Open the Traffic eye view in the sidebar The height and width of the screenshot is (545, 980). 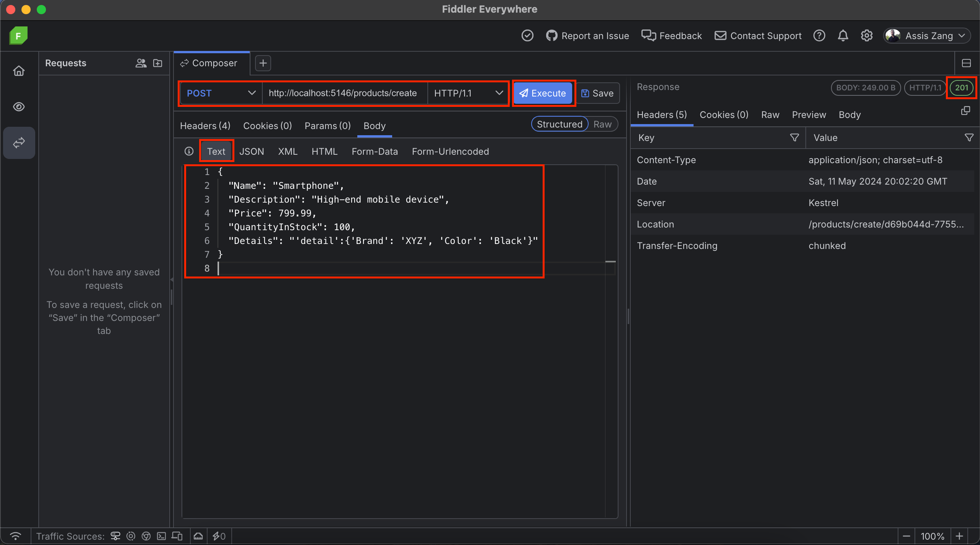[x=19, y=107]
